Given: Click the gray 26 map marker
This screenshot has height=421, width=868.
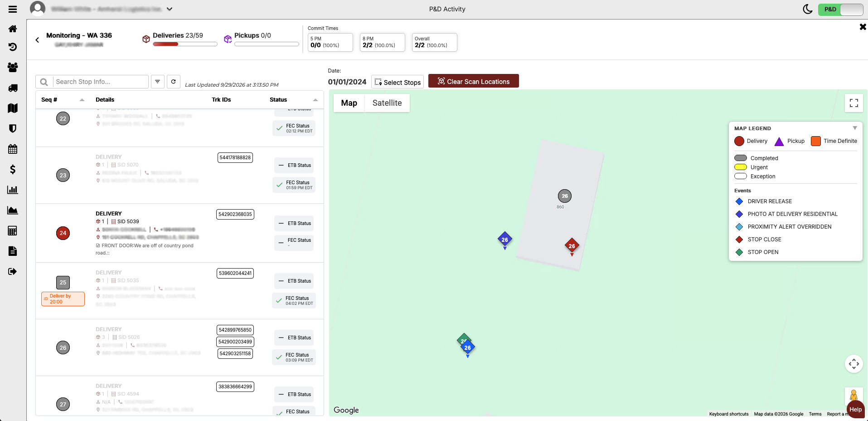Looking at the screenshot, I should (565, 196).
